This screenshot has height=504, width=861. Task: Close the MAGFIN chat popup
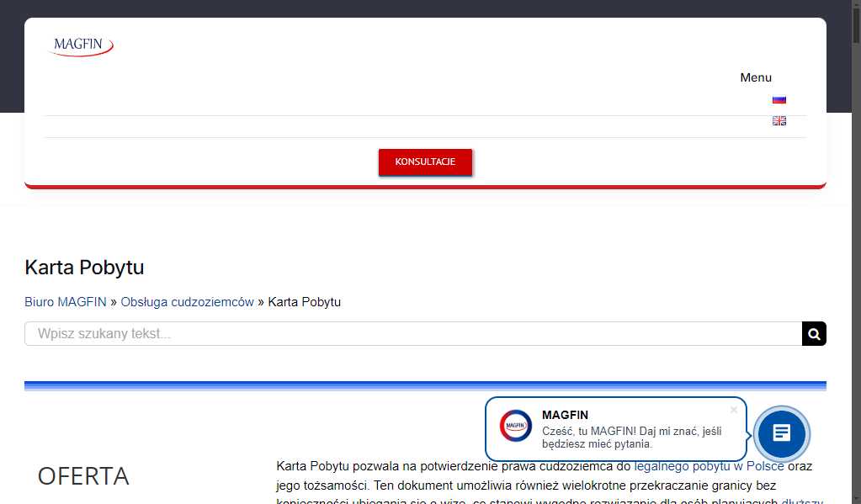click(734, 410)
